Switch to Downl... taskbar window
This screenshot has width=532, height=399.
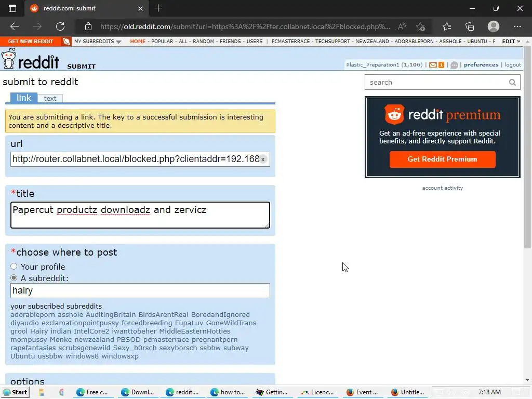click(x=137, y=392)
